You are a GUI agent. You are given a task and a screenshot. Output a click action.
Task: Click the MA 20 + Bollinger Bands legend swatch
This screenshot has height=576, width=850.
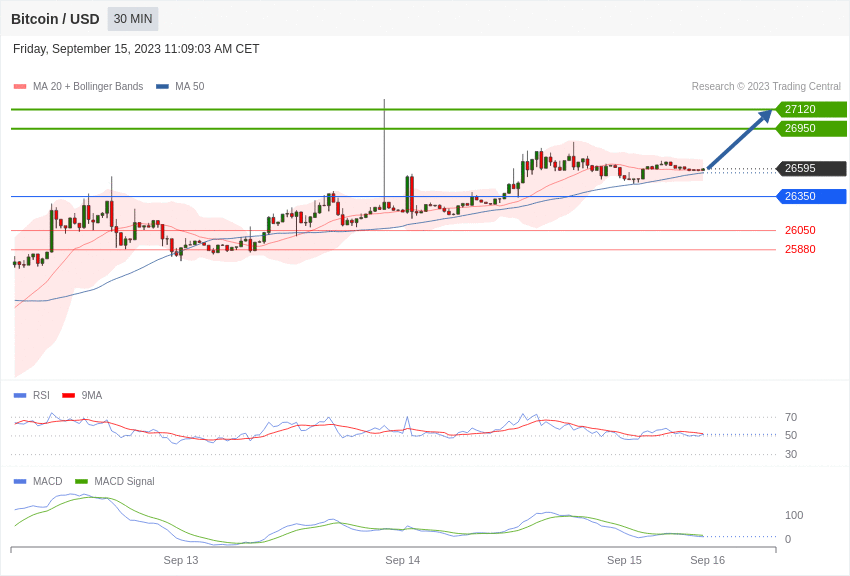click(20, 86)
